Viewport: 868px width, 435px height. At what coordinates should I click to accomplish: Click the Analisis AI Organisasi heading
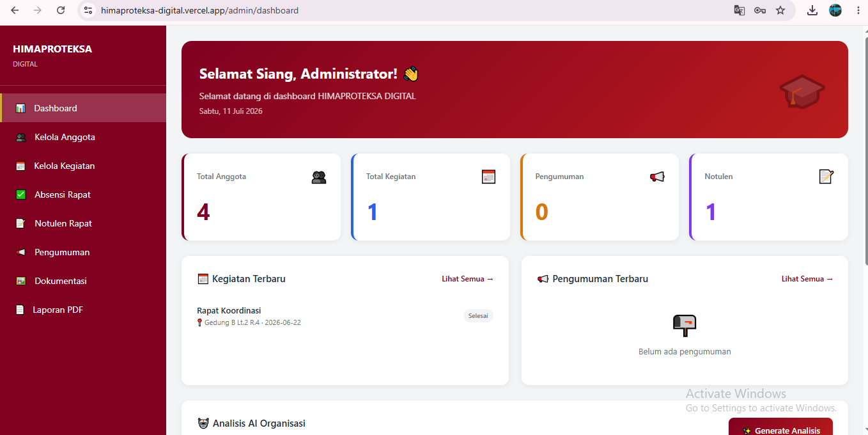(x=259, y=423)
